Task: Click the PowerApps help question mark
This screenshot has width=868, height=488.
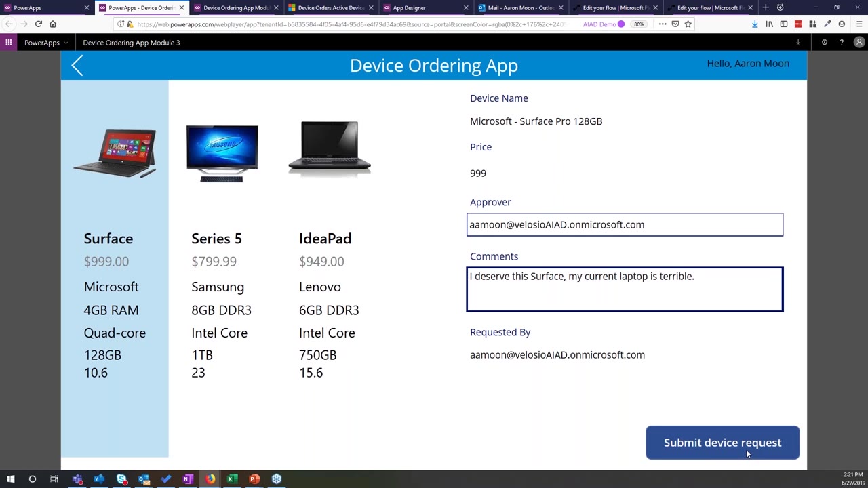Action: coord(842,43)
